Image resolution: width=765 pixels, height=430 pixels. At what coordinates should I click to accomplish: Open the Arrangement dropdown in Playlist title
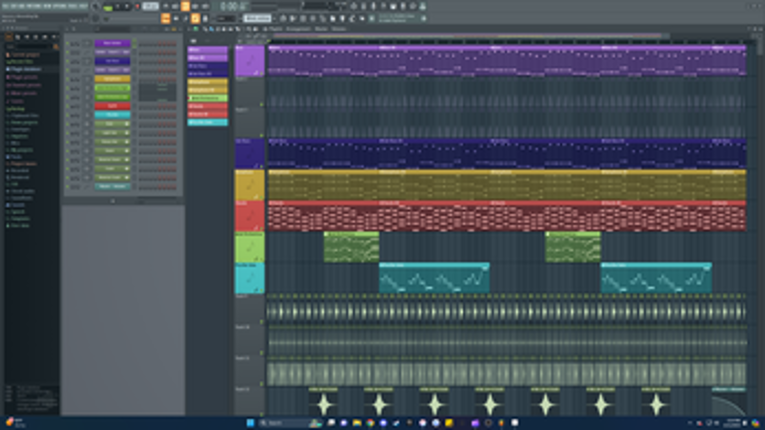[x=298, y=29]
